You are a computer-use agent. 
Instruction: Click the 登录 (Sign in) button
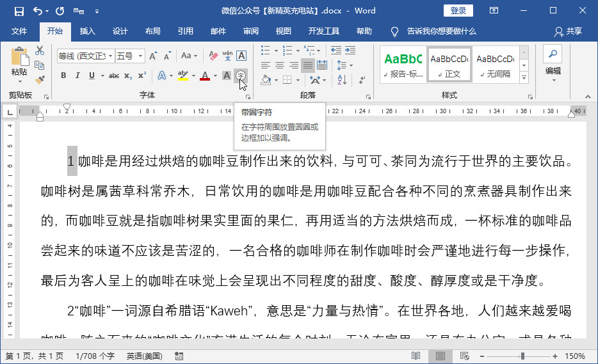[458, 11]
